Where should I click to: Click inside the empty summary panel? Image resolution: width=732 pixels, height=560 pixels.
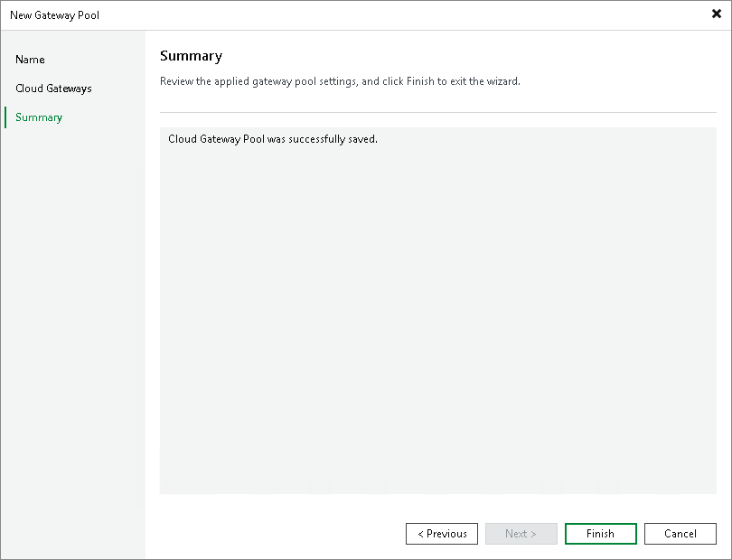(437, 361)
